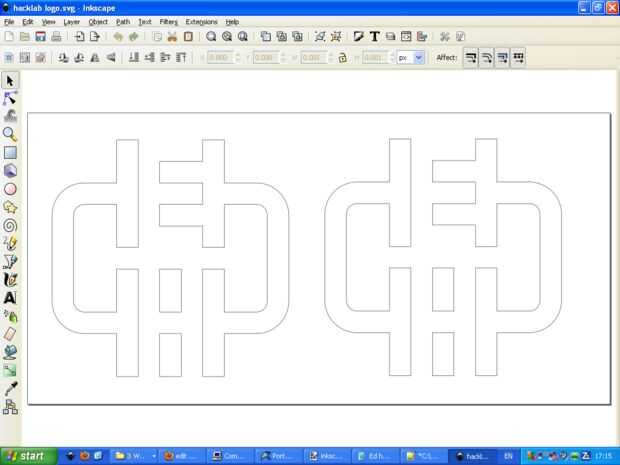
Task: Open the px units dropdown
Action: point(411,58)
